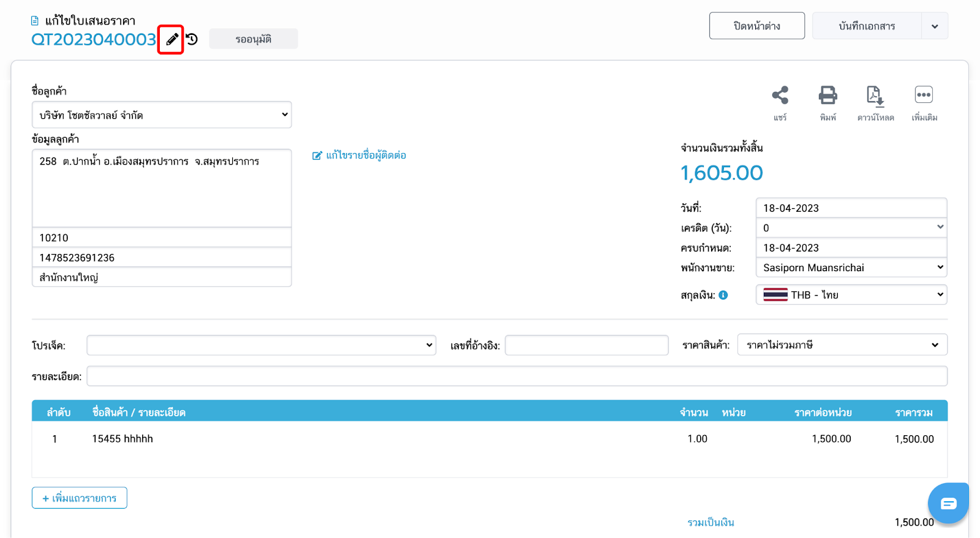Expand the บันทึกเอกสาร dropdown arrow
The width and height of the screenshot is (980, 538).
935,26
